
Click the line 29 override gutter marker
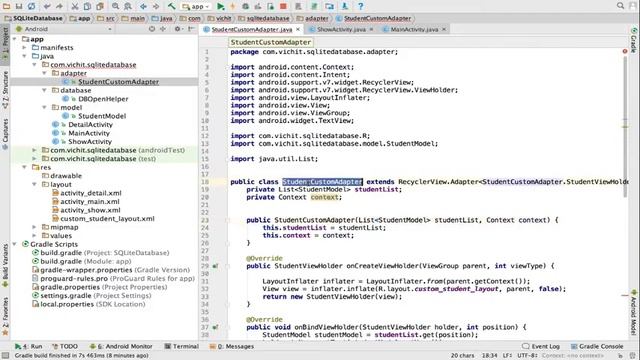point(215,266)
